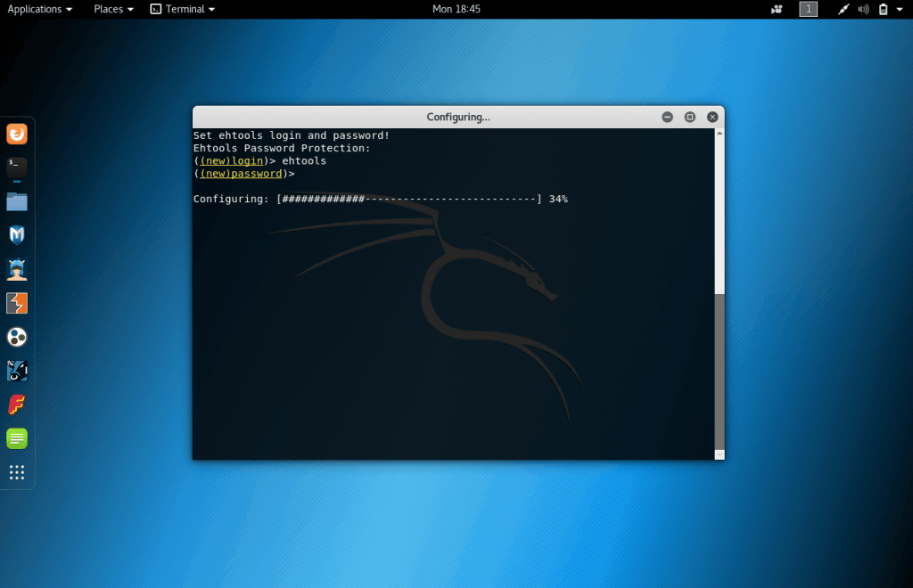Launch Metasploit from the dock

(x=17, y=235)
